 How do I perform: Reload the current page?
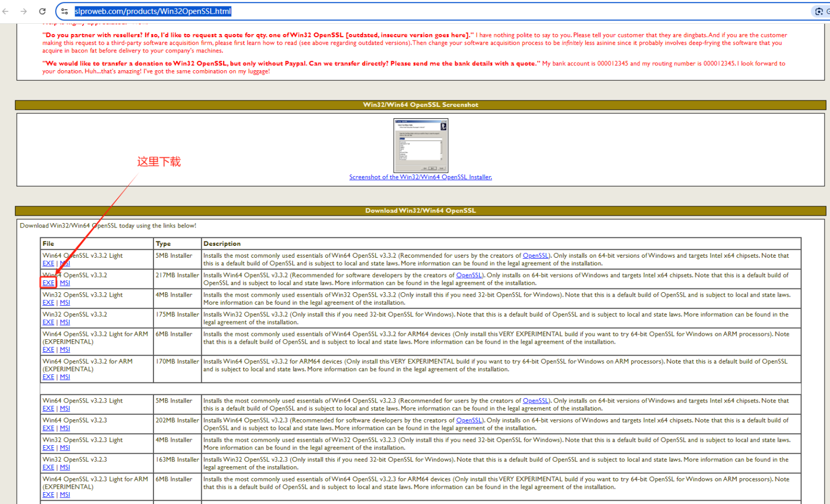[42, 11]
